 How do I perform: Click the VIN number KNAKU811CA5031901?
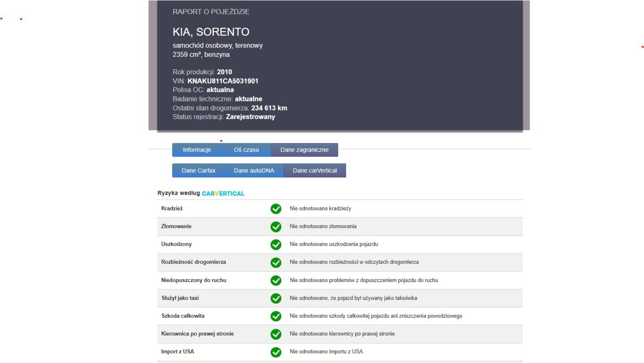223,81
